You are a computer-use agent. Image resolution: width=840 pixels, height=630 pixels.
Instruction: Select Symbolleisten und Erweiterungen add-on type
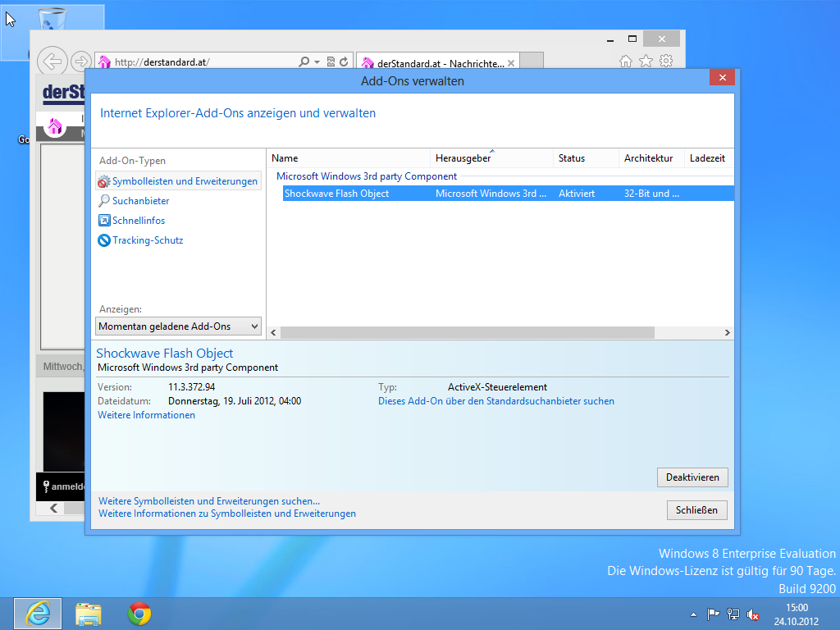pyautogui.click(x=178, y=181)
